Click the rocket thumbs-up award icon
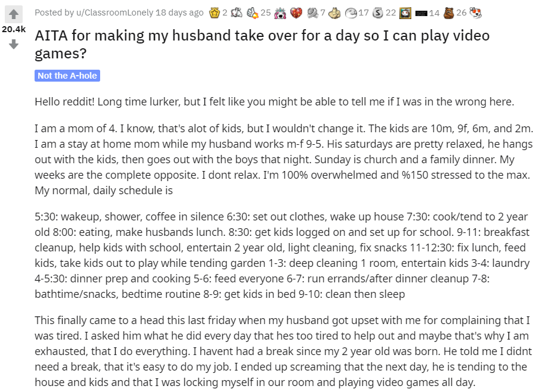 (x=252, y=13)
